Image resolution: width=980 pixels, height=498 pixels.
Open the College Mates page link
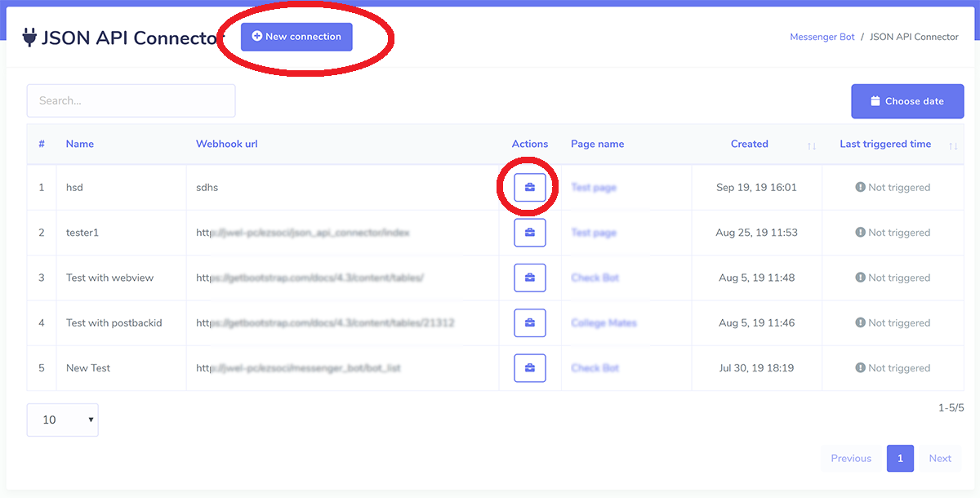604,322
